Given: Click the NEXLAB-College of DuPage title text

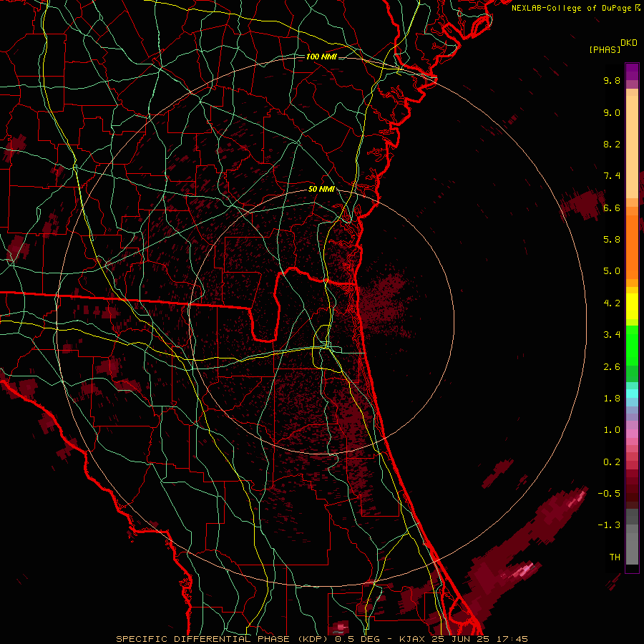Looking at the screenshot, I should (x=571, y=8).
